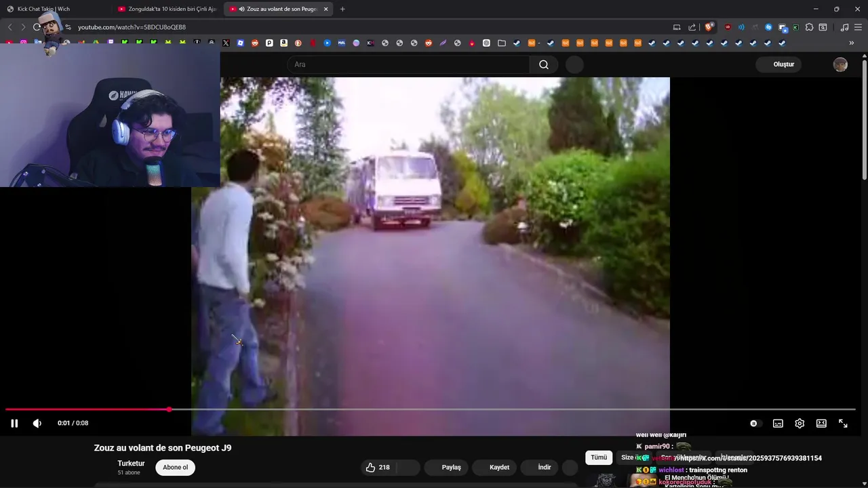Switch to theater mode
The height and width of the screenshot is (488, 868).
point(821,423)
